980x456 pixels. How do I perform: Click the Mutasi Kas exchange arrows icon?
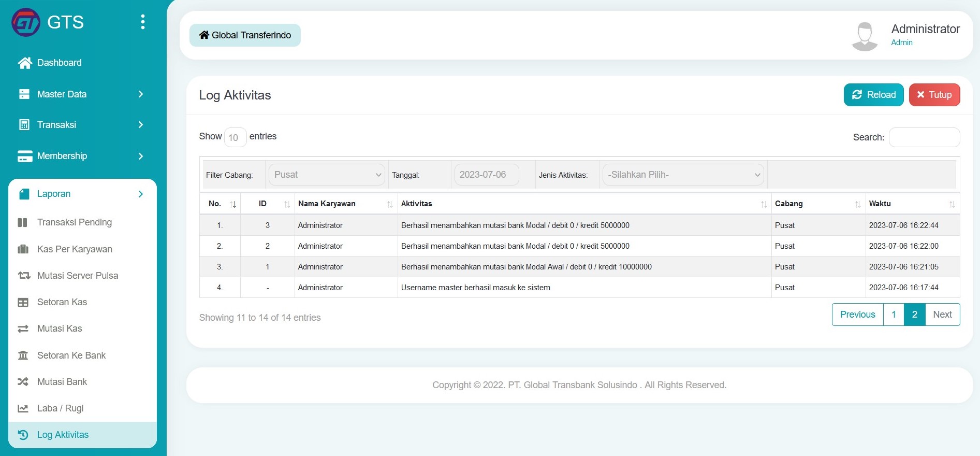tap(23, 329)
